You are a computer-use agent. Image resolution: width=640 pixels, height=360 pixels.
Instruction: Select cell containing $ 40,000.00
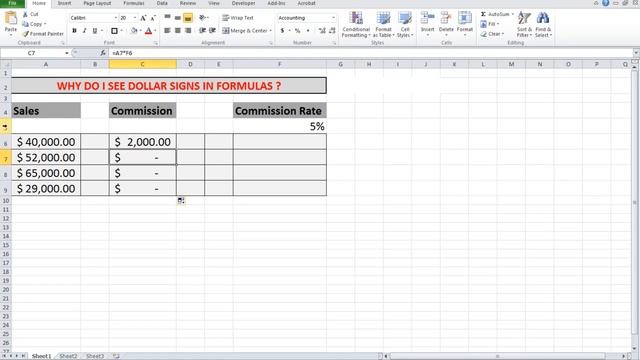(46, 142)
